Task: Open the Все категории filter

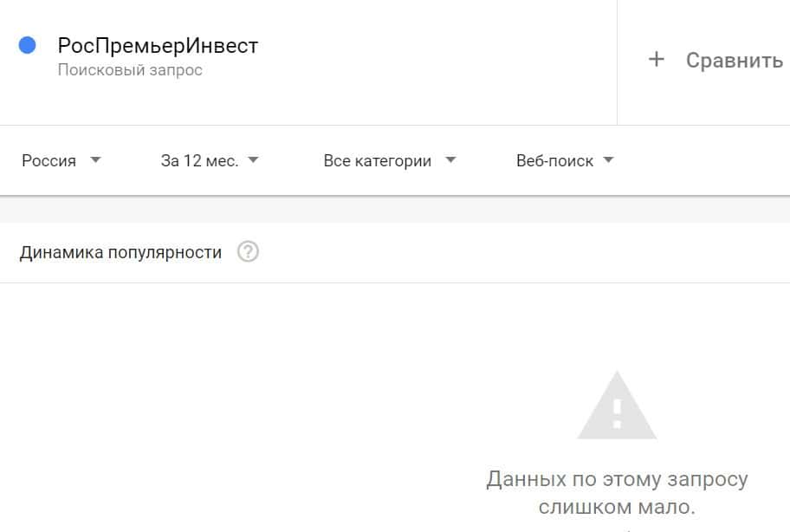Action: tap(377, 161)
